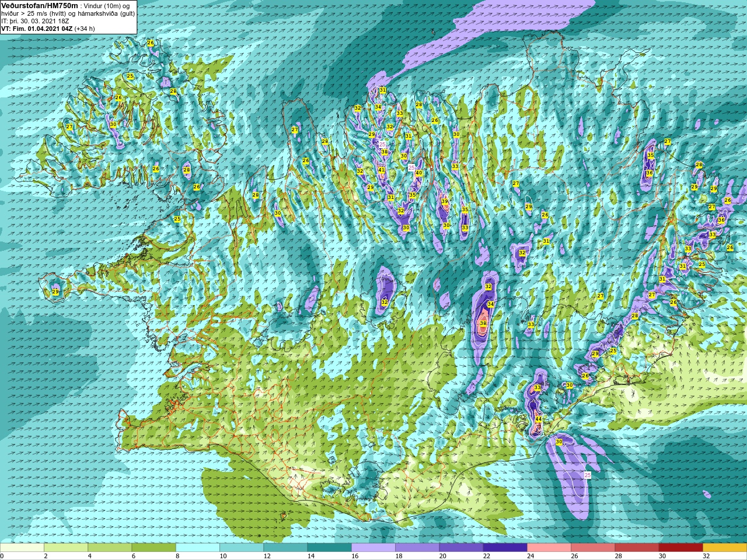Pick the teal 12–14 legend swatch
The width and height of the screenshot is (747, 560).
pos(285,548)
